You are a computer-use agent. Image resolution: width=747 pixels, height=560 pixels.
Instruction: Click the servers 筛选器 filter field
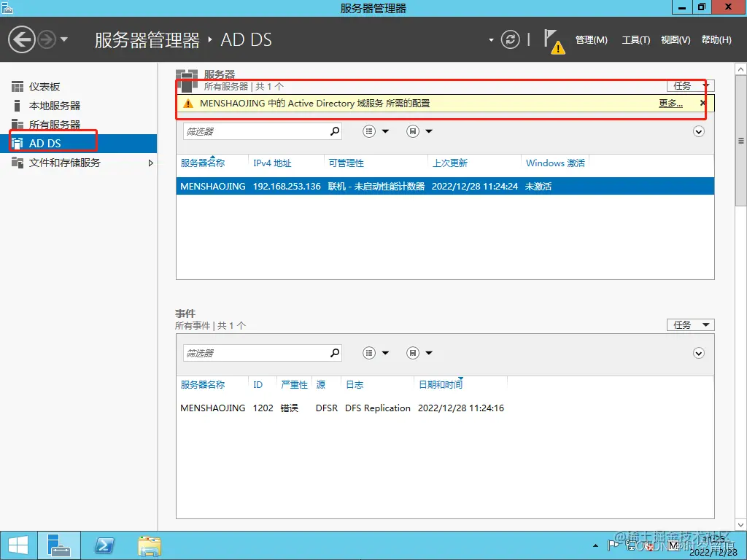click(255, 131)
